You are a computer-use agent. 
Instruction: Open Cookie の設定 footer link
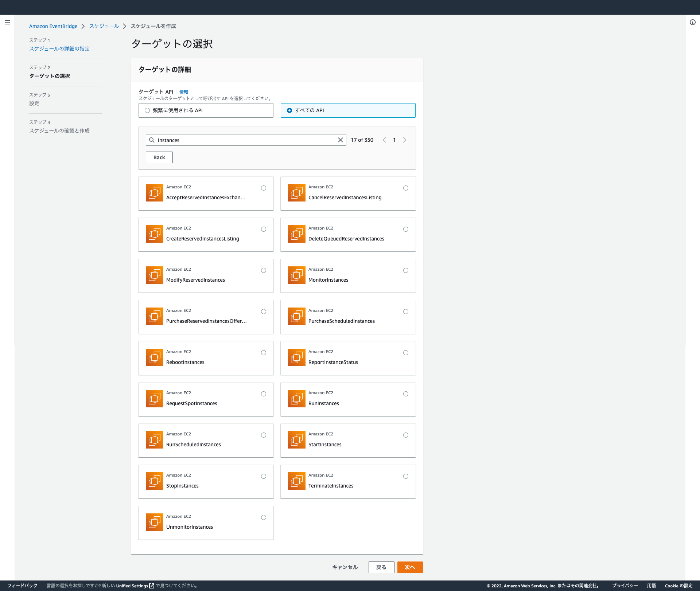(678, 586)
